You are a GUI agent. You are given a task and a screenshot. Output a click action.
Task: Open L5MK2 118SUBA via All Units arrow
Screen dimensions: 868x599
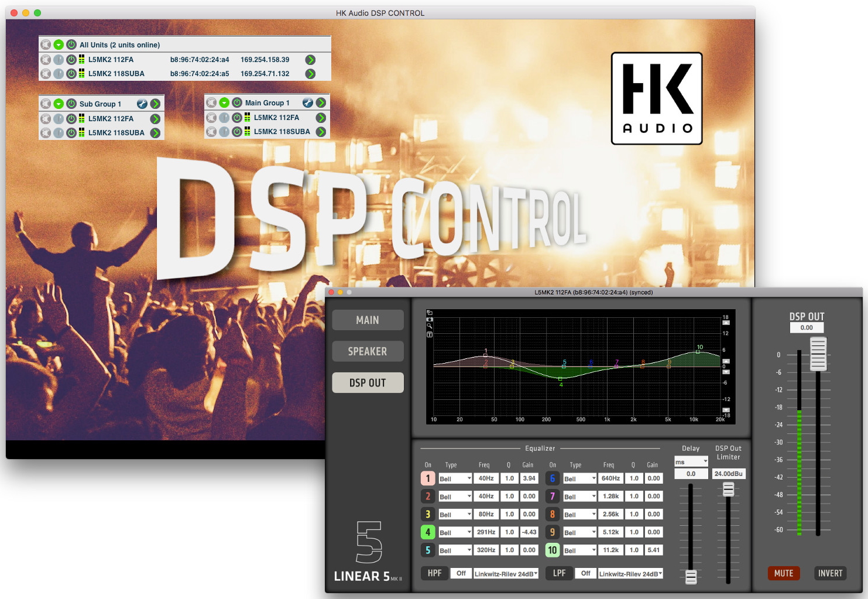tap(310, 74)
